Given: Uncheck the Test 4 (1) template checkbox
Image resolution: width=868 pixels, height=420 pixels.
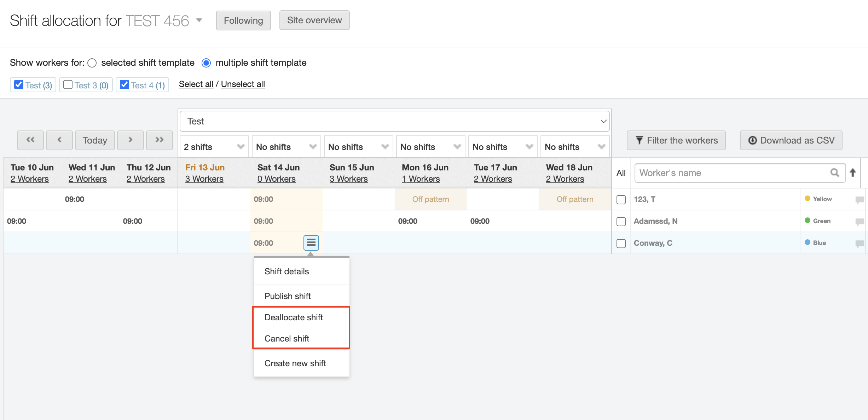Looking at the screenshot, I should [x=124, y=85].
